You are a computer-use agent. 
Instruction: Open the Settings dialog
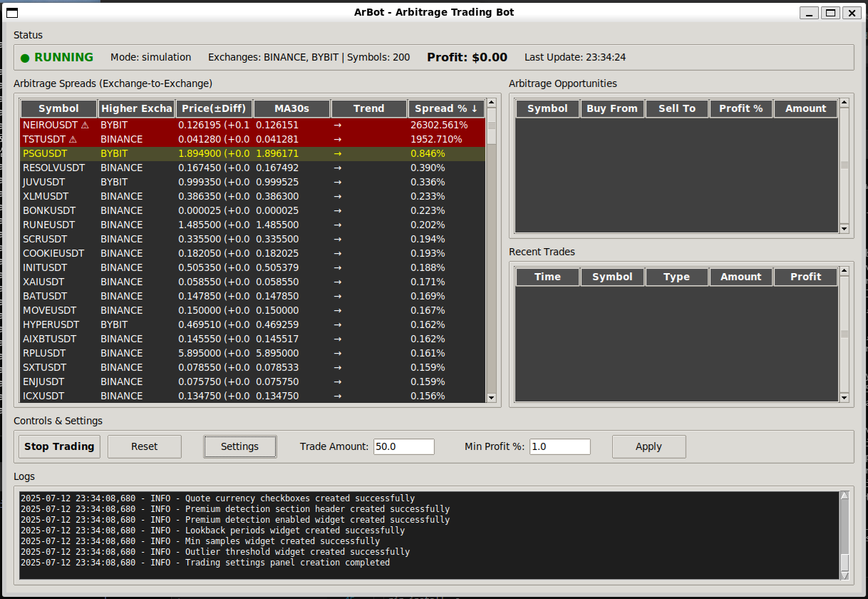coord(239,446)
